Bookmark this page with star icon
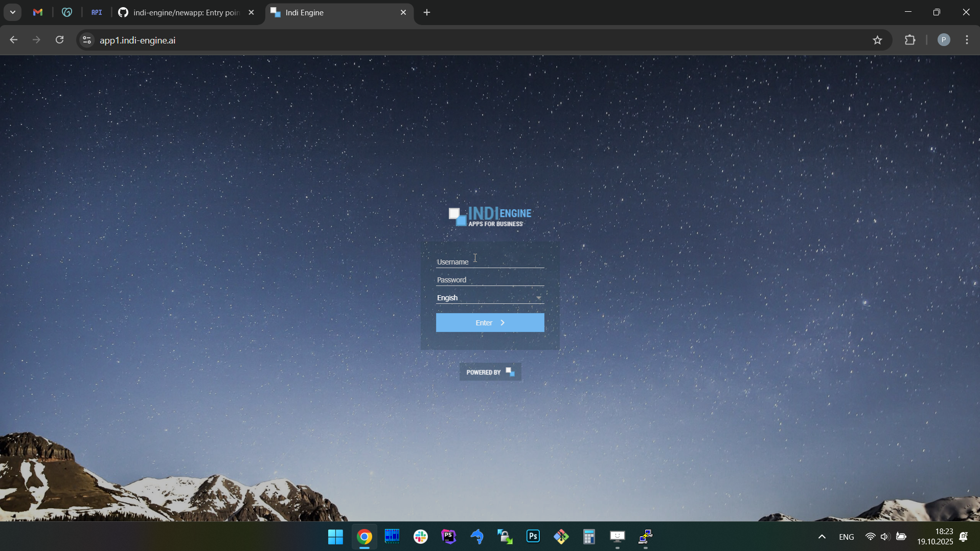This screenshot has width=980, height=551. (x=877, y=40)
